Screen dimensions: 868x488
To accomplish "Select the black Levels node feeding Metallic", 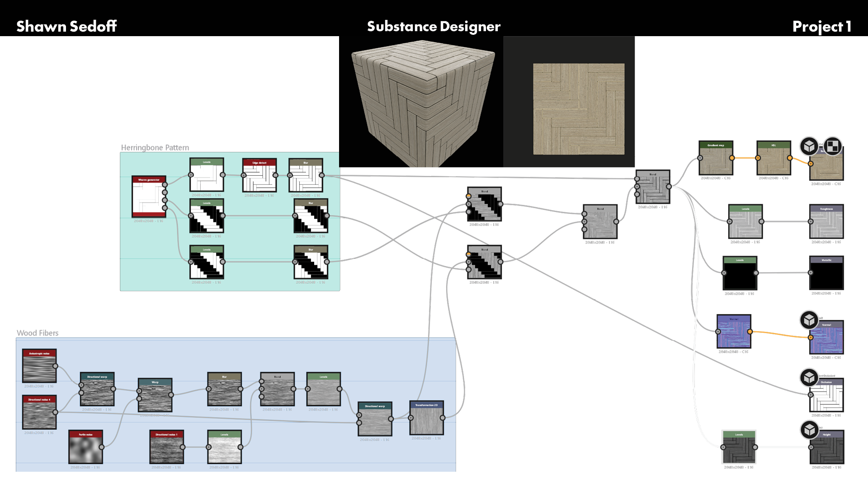I will point(740,273).
